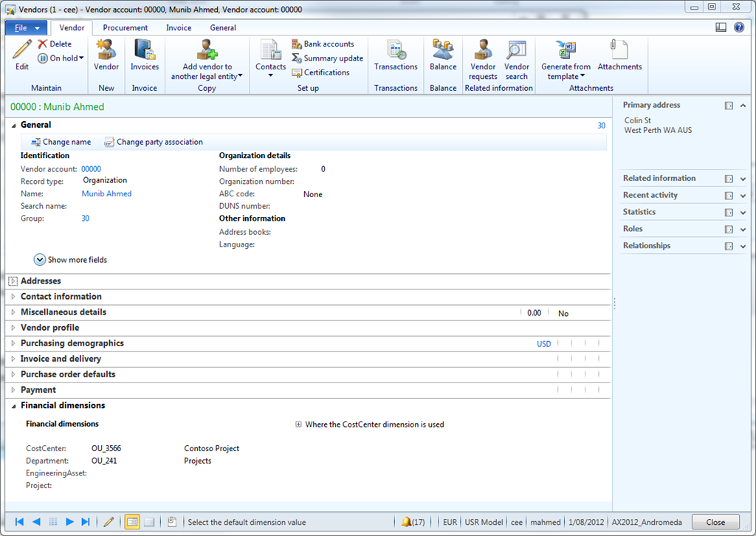Open the Help icon
Image resolution: width=756 pixels, height=536 pixels.
click(738, 27)
